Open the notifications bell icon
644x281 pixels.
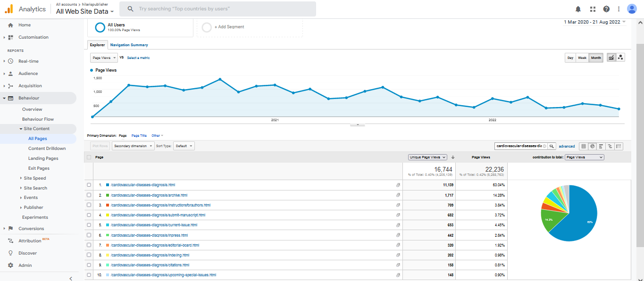tap(578, 9)
